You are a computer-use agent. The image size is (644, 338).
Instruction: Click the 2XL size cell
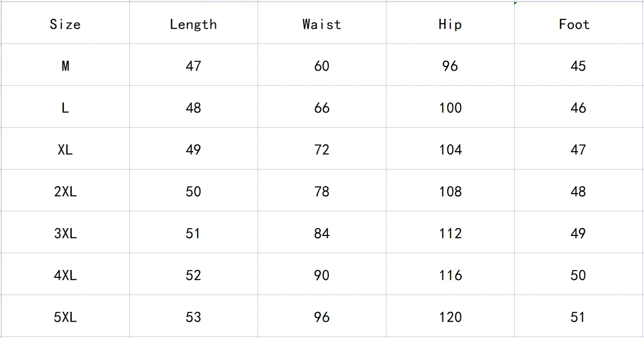(65, 191)
